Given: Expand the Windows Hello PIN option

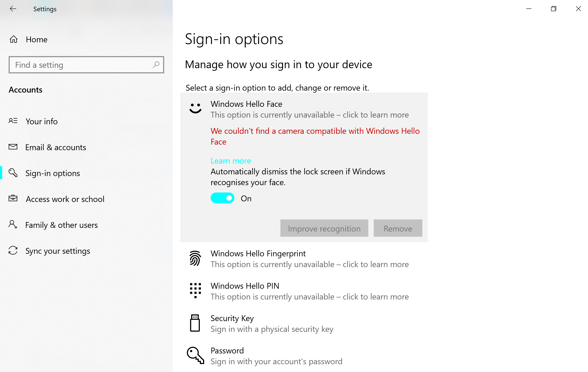Looking at the screenshot, I should (304, 291).
